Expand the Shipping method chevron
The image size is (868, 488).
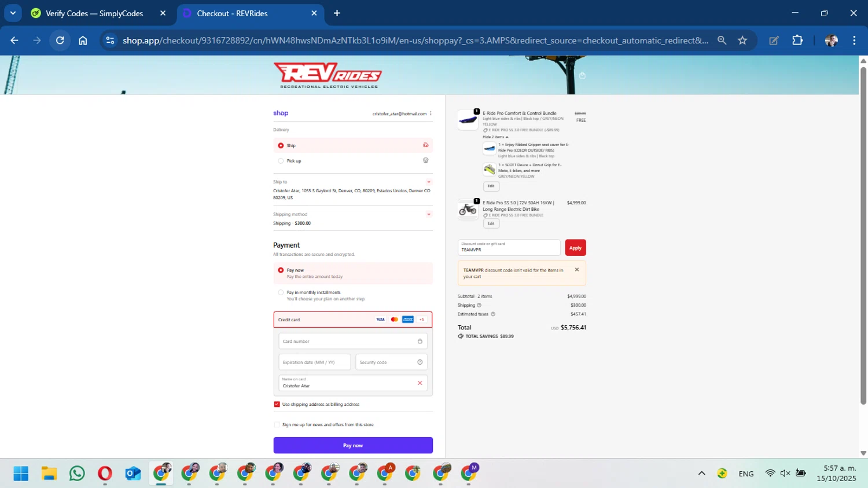(429, 214)
